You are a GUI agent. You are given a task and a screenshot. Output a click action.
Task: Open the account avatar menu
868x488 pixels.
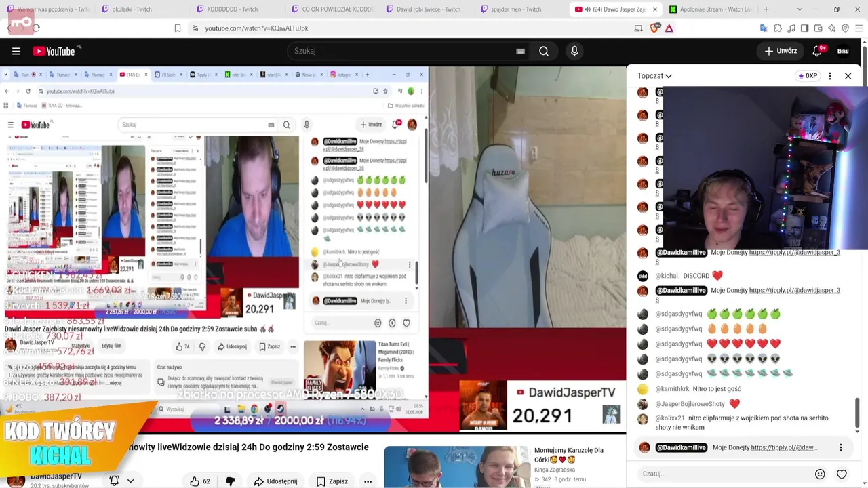click(x=843, y=51)
